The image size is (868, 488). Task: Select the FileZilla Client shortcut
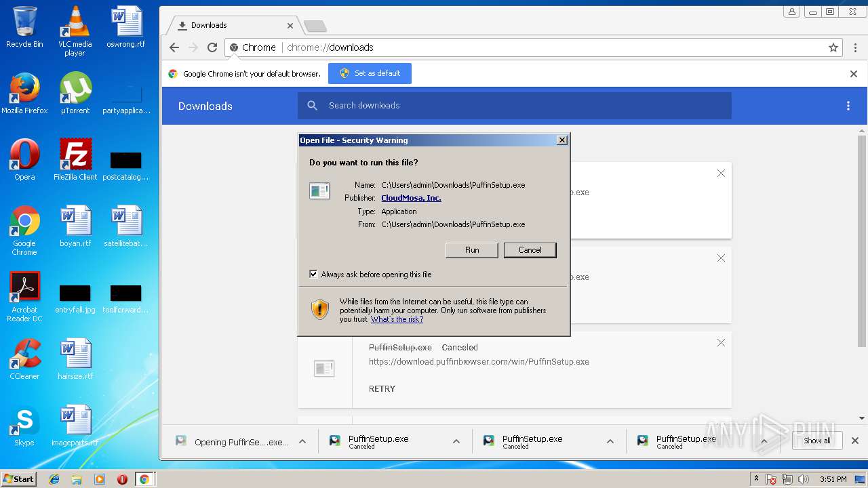(75, 160)
